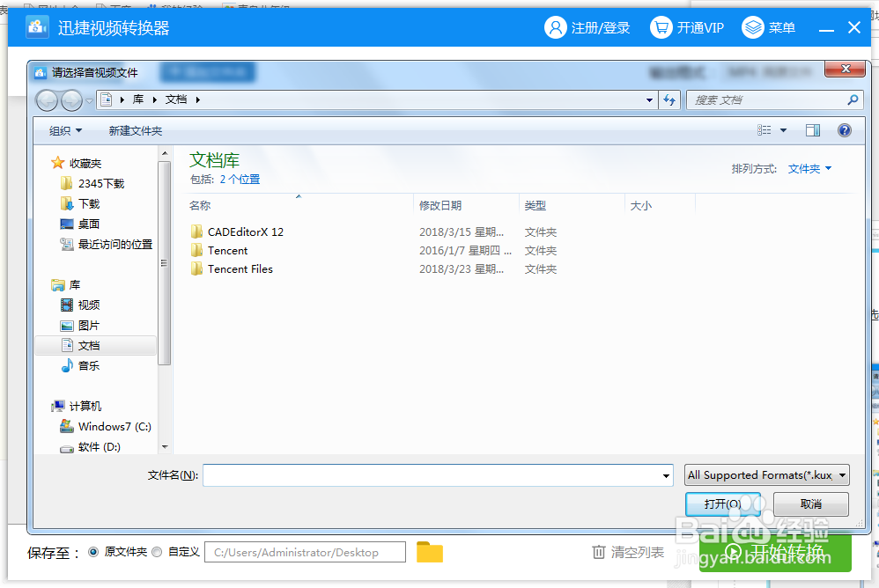Open 音乐 music library
Viewport: 879px width, 588px height.
(x=80, y=365)
